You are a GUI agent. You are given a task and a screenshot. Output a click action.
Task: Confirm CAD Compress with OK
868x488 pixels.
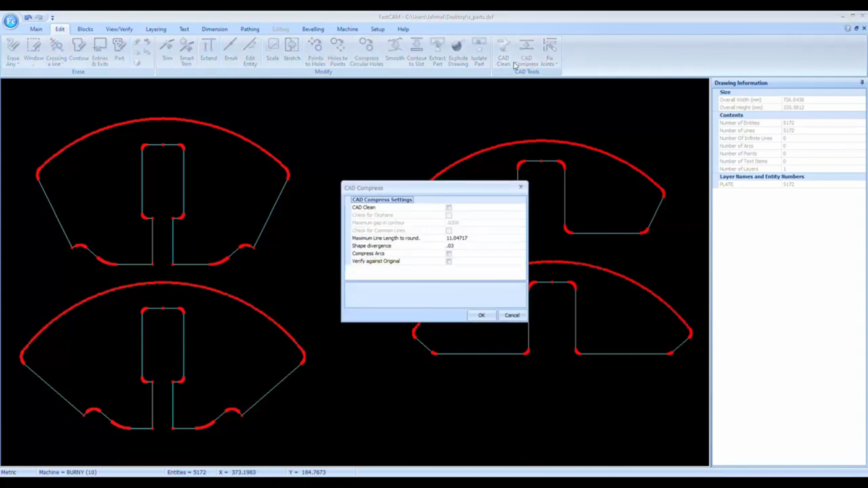481,315
